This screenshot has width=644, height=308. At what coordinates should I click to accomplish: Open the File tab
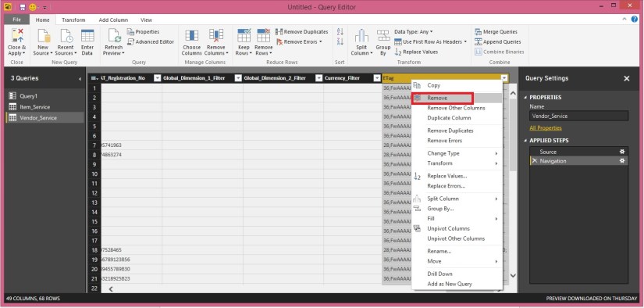click(x=17, y=20)
